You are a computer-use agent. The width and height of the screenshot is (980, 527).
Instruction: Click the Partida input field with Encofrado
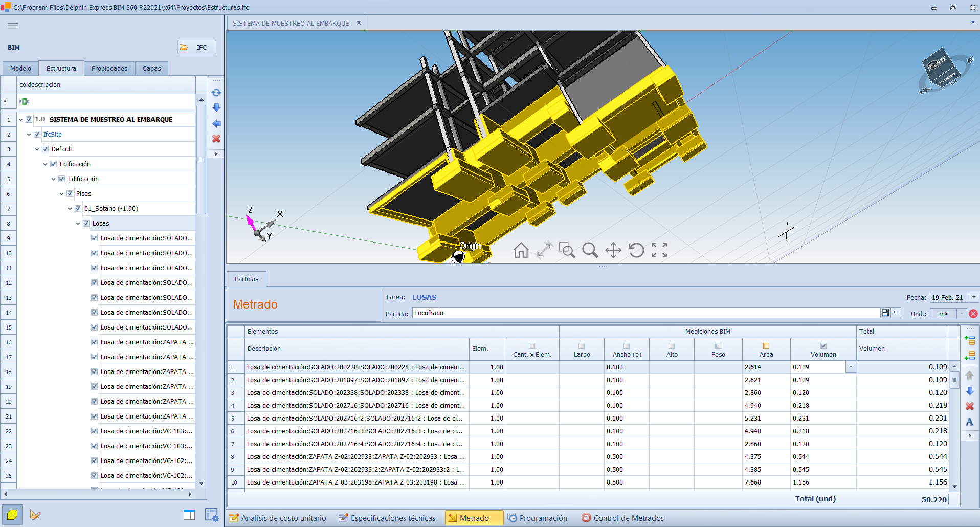pos(644,313)
